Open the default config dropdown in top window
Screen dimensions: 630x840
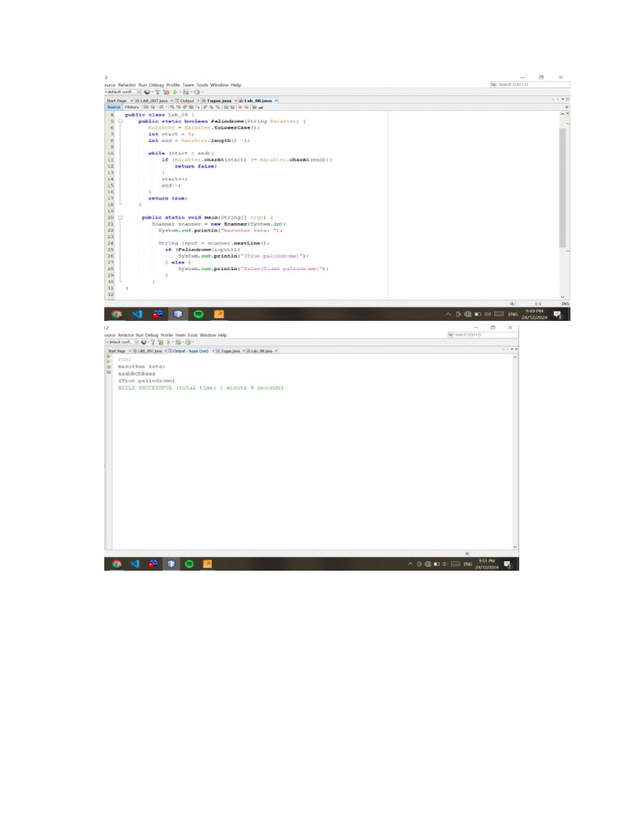click(x=119, y=92)
